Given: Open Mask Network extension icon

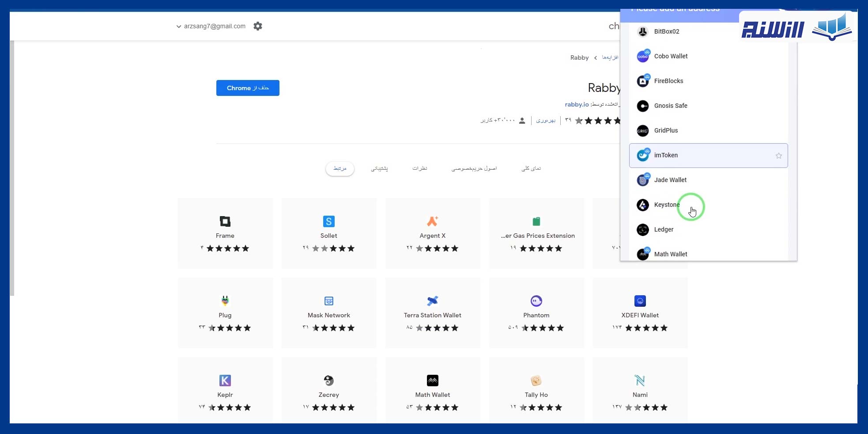Looking at the screenshot, I should [x=329, y=301].
